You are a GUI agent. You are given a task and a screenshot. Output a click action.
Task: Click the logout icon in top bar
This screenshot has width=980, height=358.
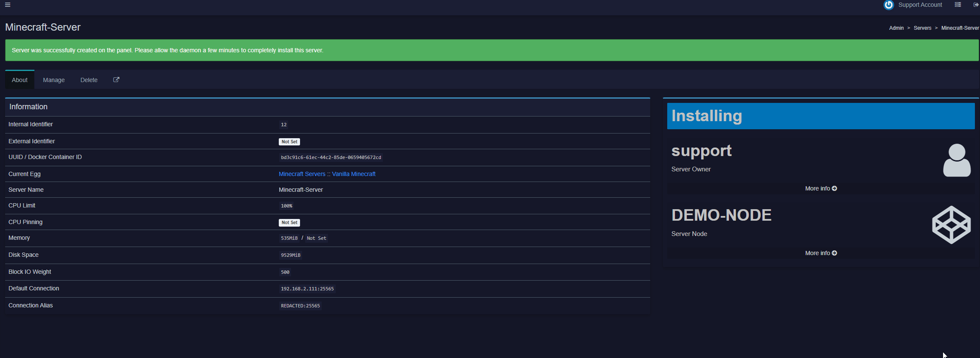(x=976, y=5)
